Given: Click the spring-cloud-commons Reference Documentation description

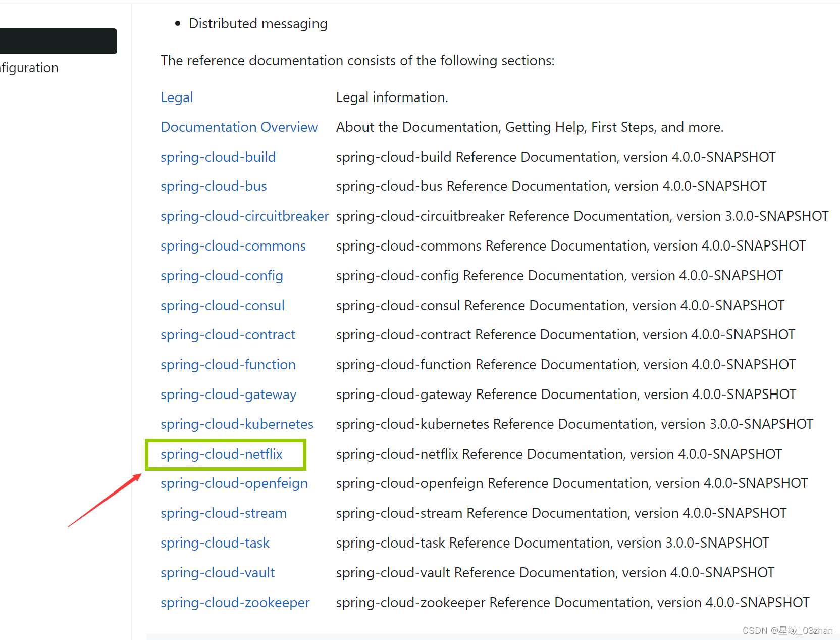Looking at the screenshot, I should coord(571,246).
